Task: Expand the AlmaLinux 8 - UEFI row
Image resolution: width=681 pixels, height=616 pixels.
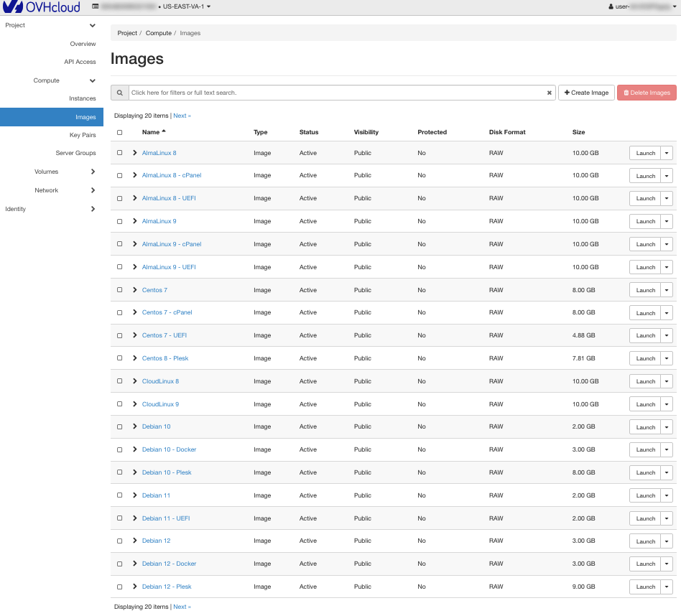Action: [x=134, y=198]
